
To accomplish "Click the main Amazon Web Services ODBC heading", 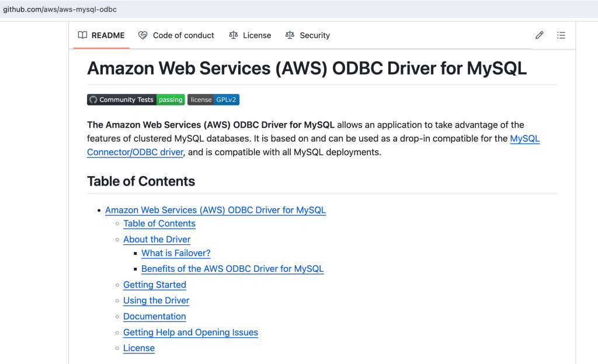I will click(307, 68).
